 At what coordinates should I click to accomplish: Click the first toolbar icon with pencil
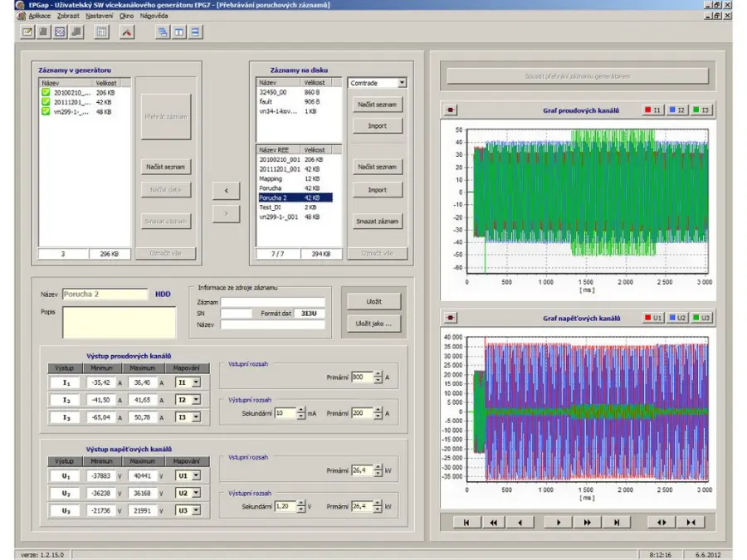[x=27, y=32]
